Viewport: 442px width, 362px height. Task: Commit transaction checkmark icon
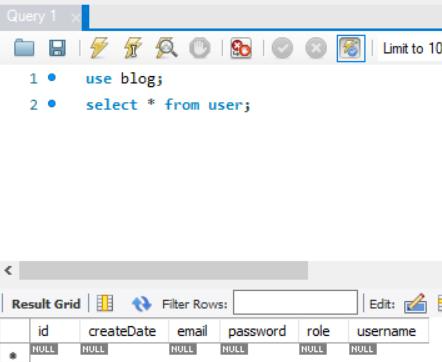click(282, 48)
